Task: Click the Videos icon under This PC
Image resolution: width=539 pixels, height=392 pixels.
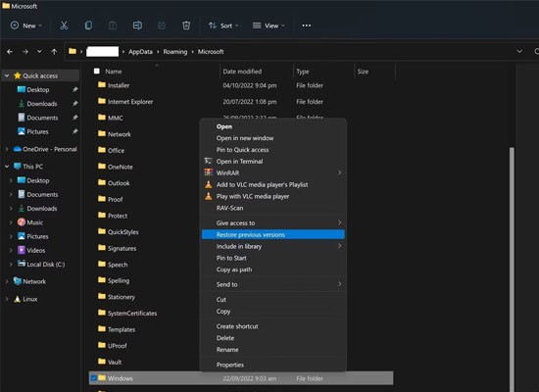Action: [x=22, y=250]
